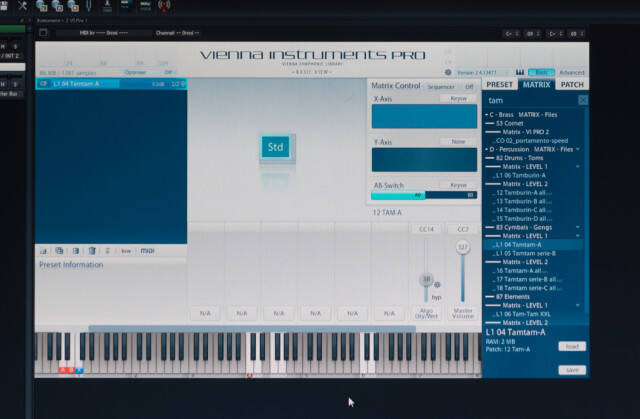Adjust the Algo Dry/Wet fader knob
640x419 pixels.
[426, 279]
